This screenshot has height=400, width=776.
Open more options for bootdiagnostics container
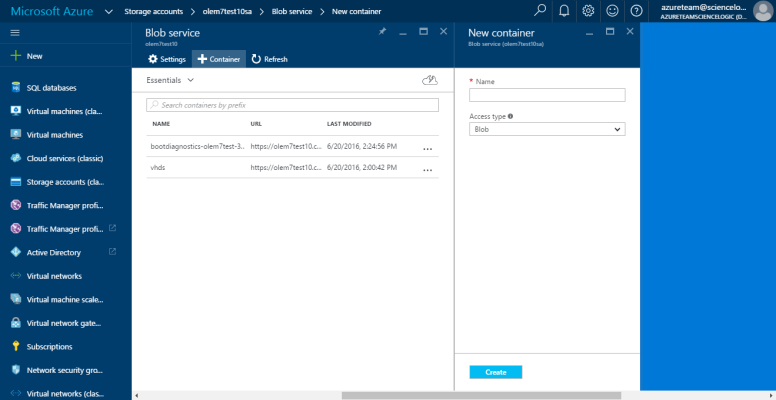428,148
